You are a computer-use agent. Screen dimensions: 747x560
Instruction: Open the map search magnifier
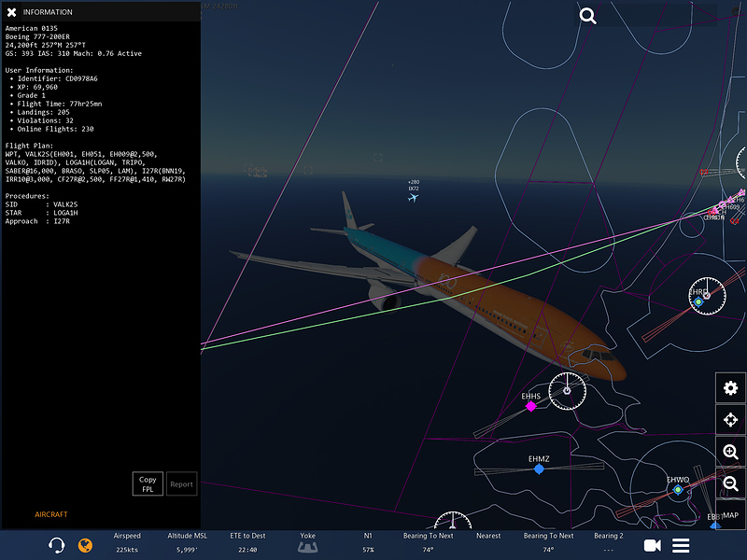click(x=587, y=16)
